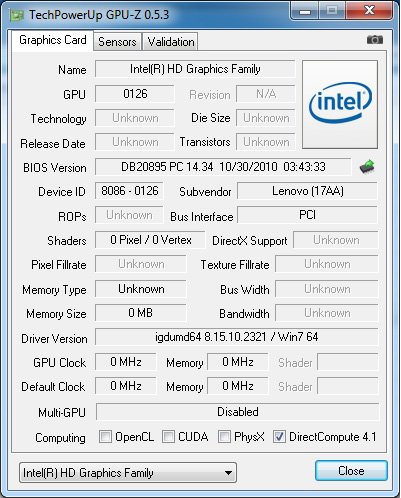Click the TechPowerUp GPU-Z 0.5.3 title text
Viewport: 401px width, 498px height.
click(99, 15)
